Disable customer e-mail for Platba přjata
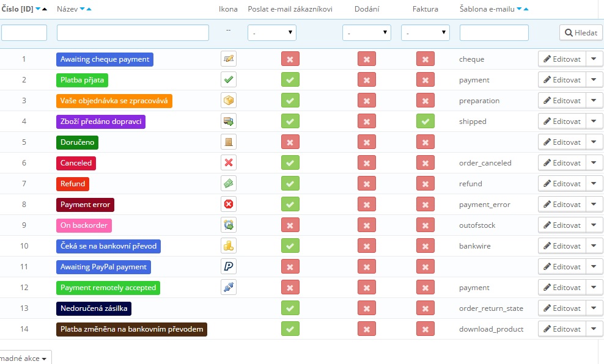 click(290, 80)
